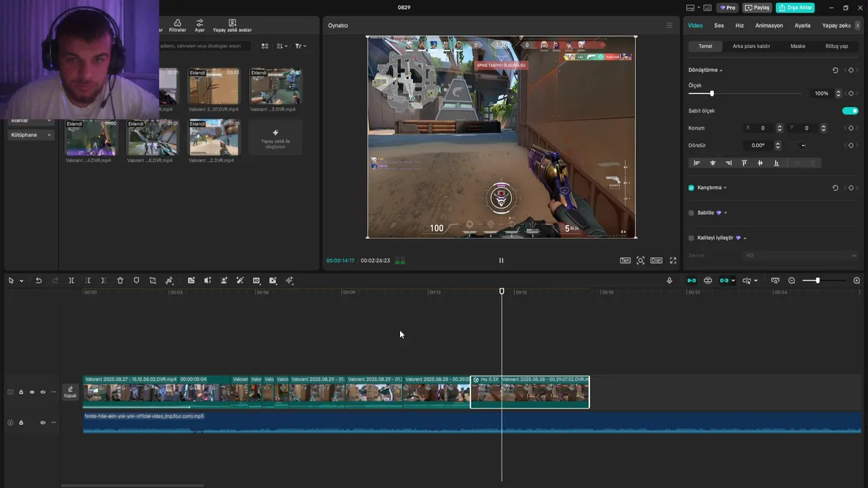Align clip to the left edge
Viewport: 868px width, 488px height.
696,163
